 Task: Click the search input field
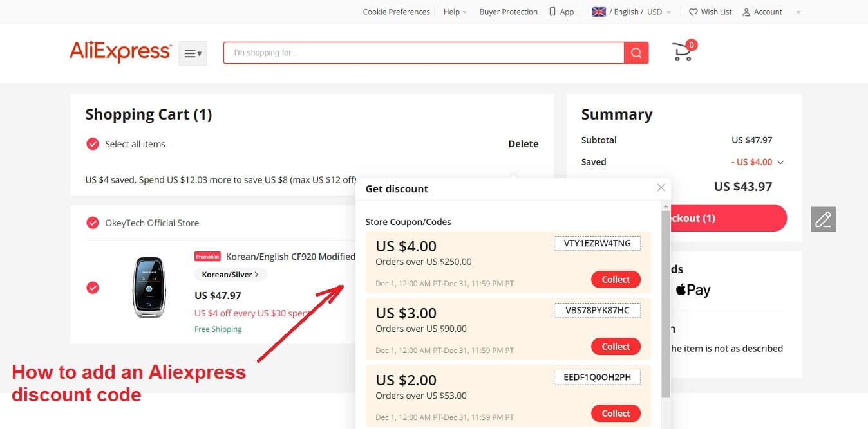[424, 53]
